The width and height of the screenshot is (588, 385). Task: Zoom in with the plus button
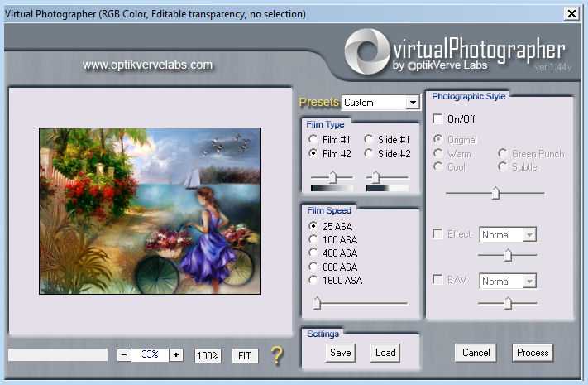[176, 354]
